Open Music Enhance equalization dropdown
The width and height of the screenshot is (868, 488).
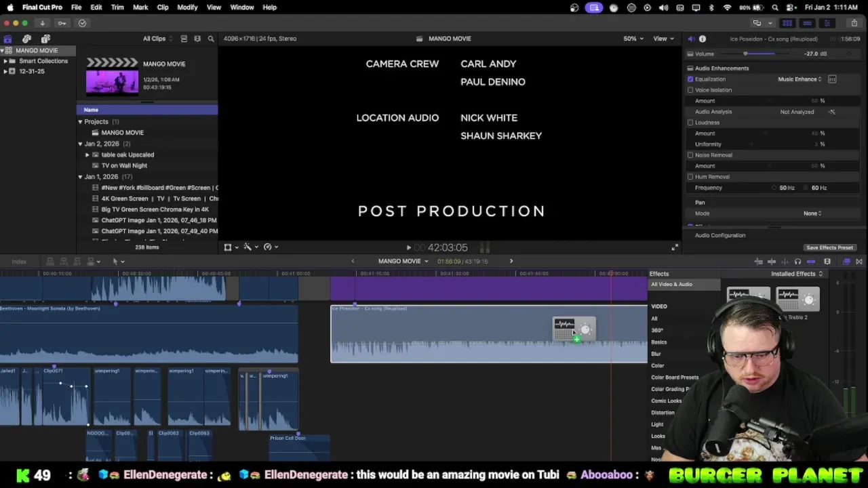pos(800,79)
